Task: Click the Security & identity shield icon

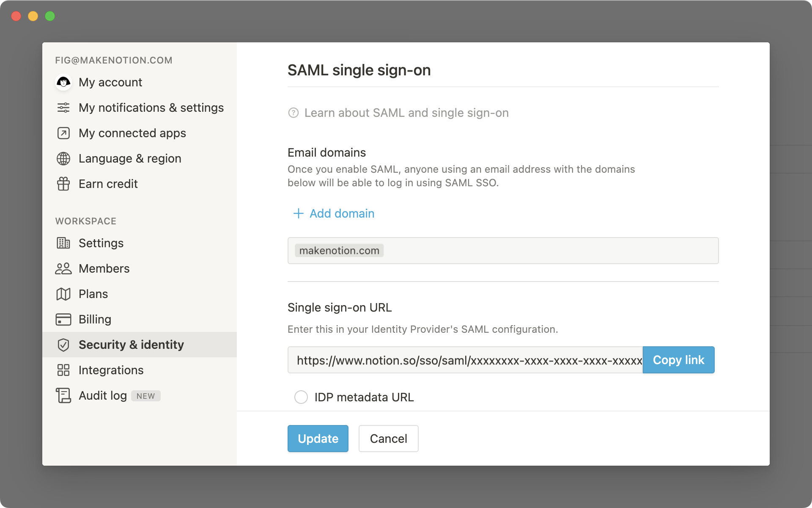Action: click(x=63, y=345)
